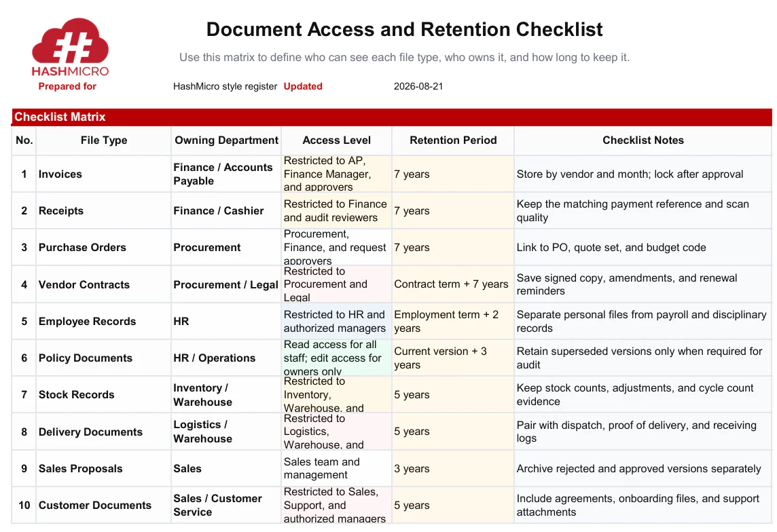Select the 'HR' department cell in row 5
This screenshot has height=532, width=777.
pyautogui.click(x=226, y=321)
